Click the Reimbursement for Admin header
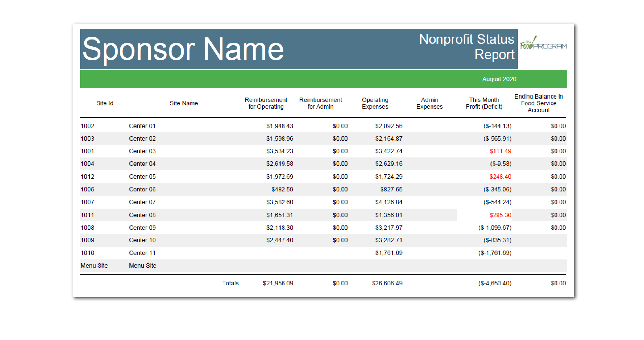The height and width of the screenshot is (340, 644). pos(320,103)
